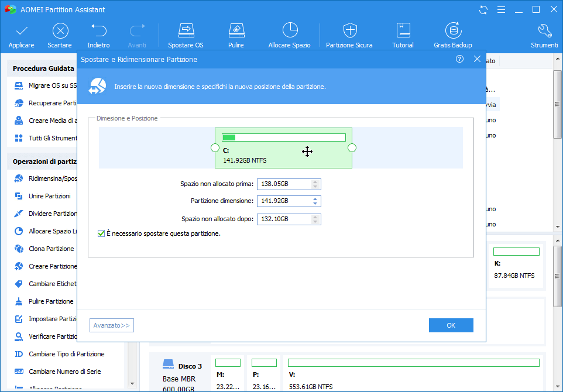Select Allocare Spazio Libero operation
This screenshot has height=392, width=563.
click(x=45, y=232)
